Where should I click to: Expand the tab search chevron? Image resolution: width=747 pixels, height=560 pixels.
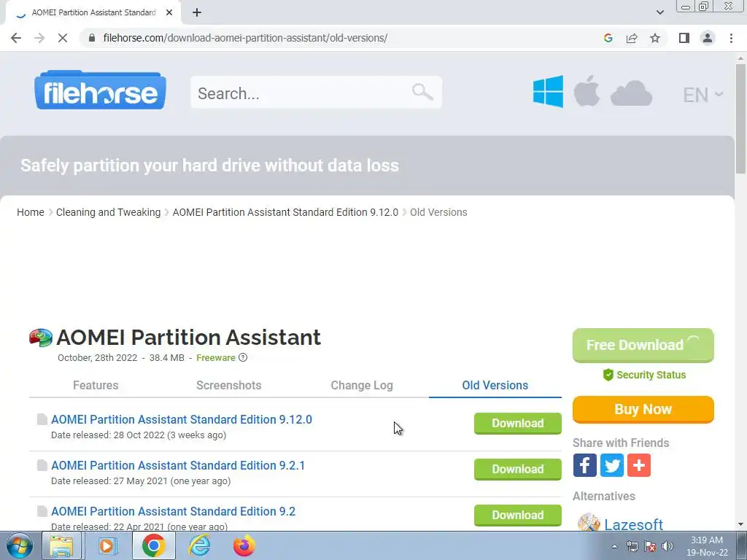click(x=659, y=12)
